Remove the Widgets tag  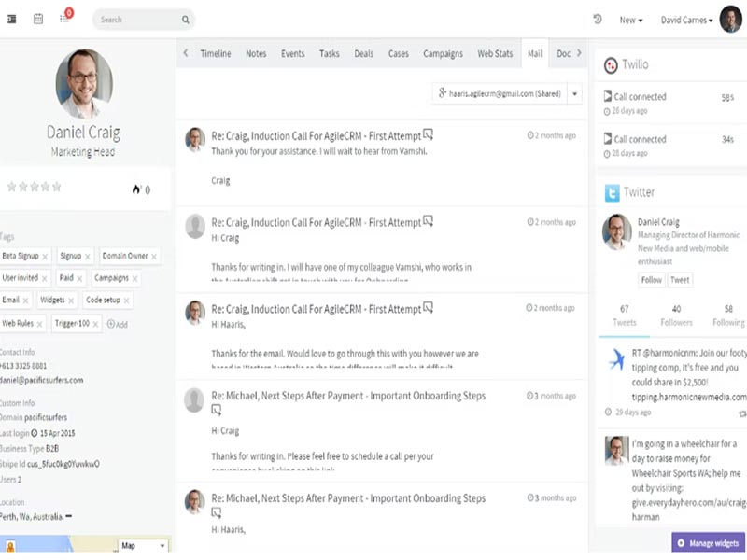coord(71,300)
